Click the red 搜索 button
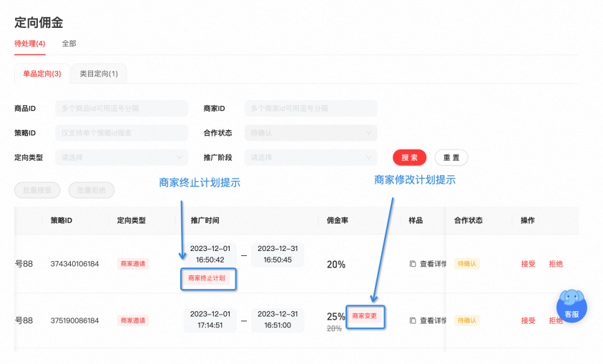The height and width of the screenshot is (364, 603). click(410, 157)
